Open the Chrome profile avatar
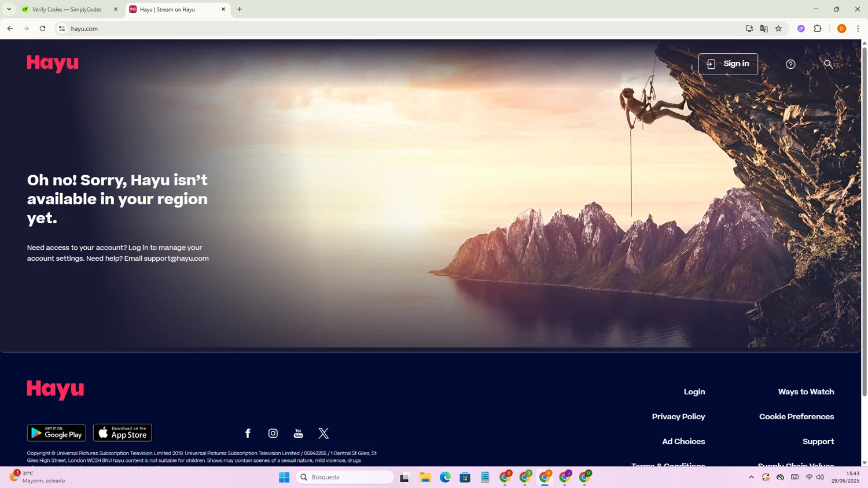 tap(841, 28)
